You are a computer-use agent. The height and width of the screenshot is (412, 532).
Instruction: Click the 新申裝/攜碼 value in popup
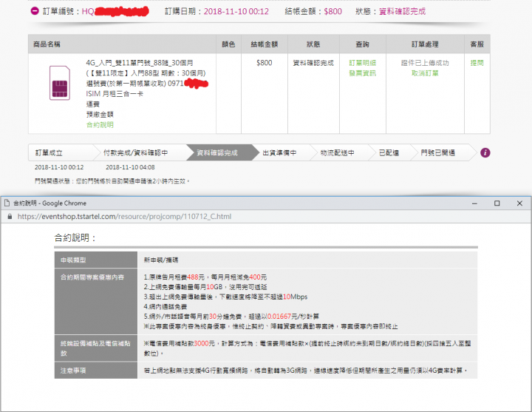click(161, 260)
